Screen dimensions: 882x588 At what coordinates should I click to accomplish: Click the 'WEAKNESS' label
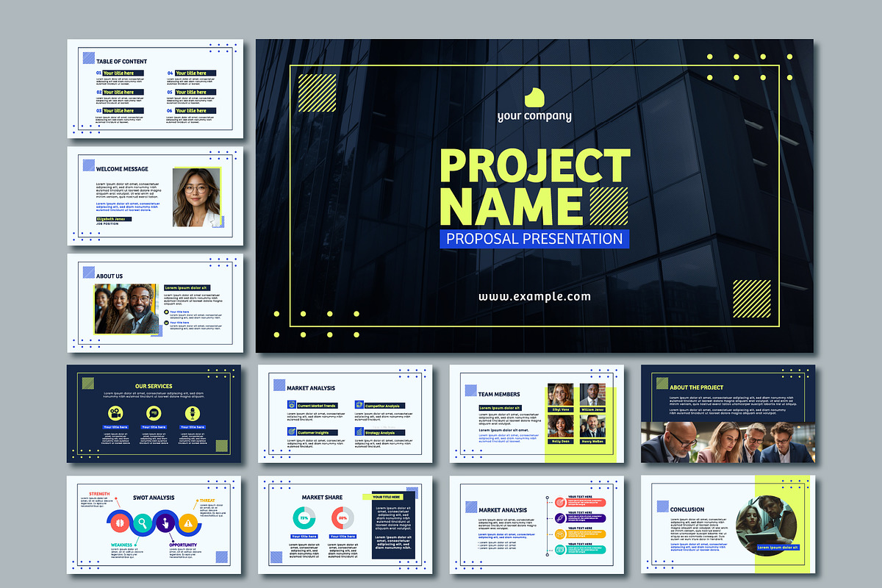[x=122, y=545]
